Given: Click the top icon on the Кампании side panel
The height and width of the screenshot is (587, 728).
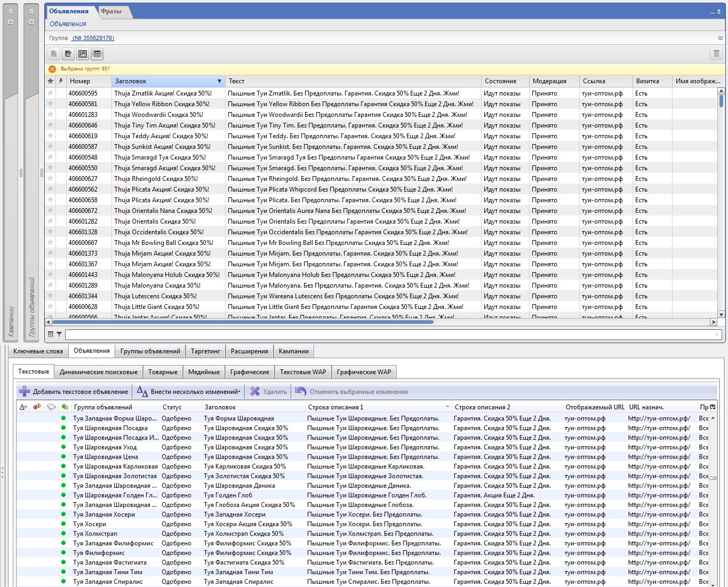Looking at the screenshot, I should [x=11, y=11].
